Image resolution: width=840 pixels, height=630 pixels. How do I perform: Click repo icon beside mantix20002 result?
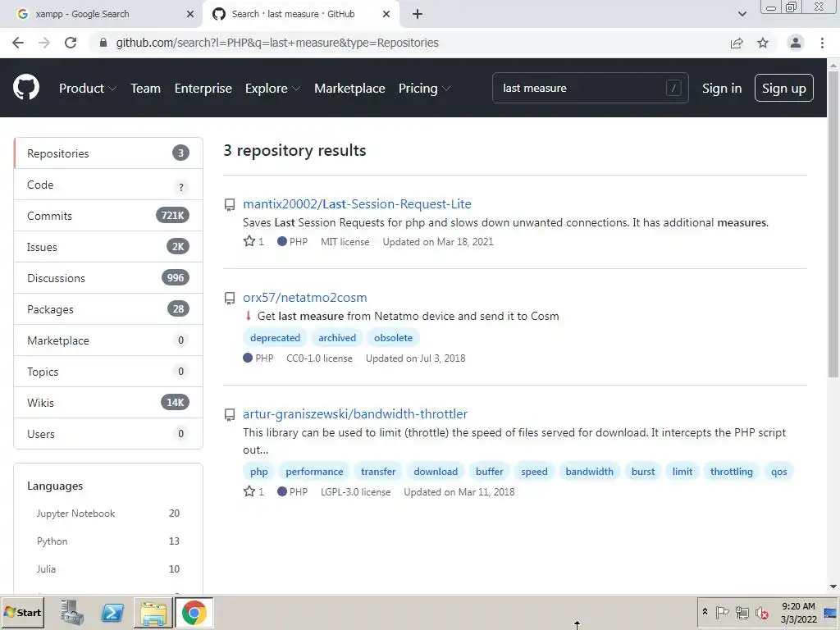point(230,204)
